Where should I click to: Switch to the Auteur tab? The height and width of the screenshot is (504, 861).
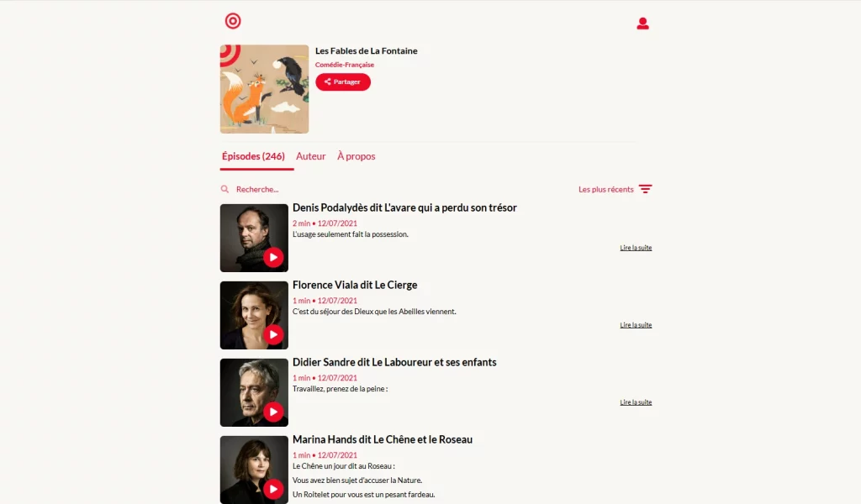tap(311, 156)
